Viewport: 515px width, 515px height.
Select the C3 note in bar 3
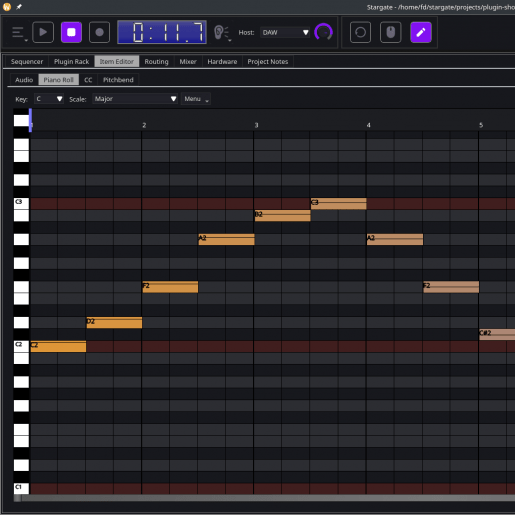(339, 204)
